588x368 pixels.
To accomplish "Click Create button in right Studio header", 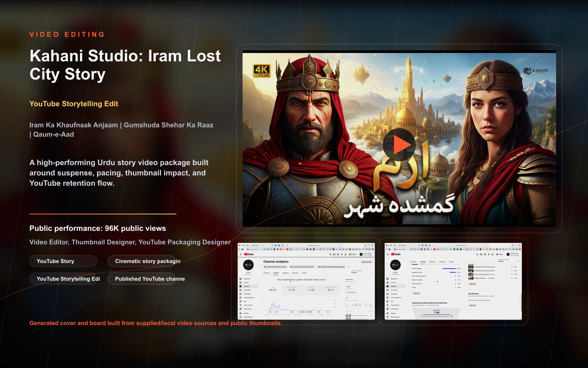I will pos(499,254).
